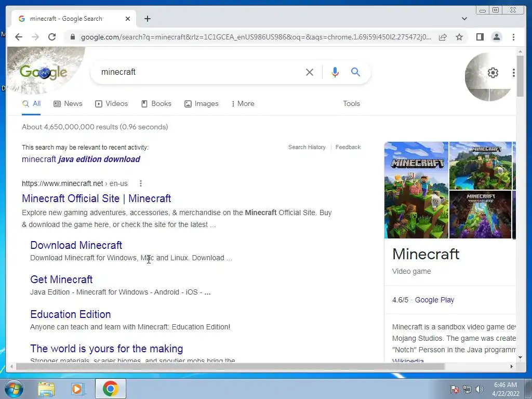Open Minecraft Official Site result link
Viewport: 532px width, 399px height.
pos(96,198)
